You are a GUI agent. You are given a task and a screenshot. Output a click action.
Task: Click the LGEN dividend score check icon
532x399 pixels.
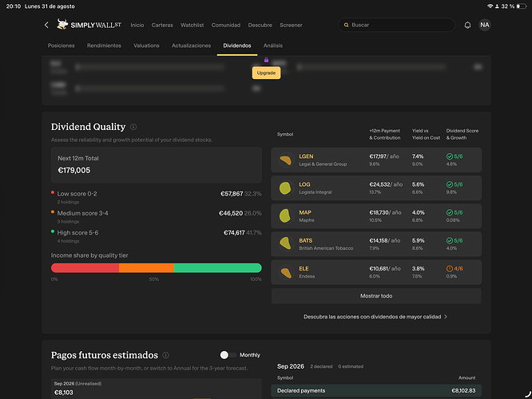coord(450,156)
